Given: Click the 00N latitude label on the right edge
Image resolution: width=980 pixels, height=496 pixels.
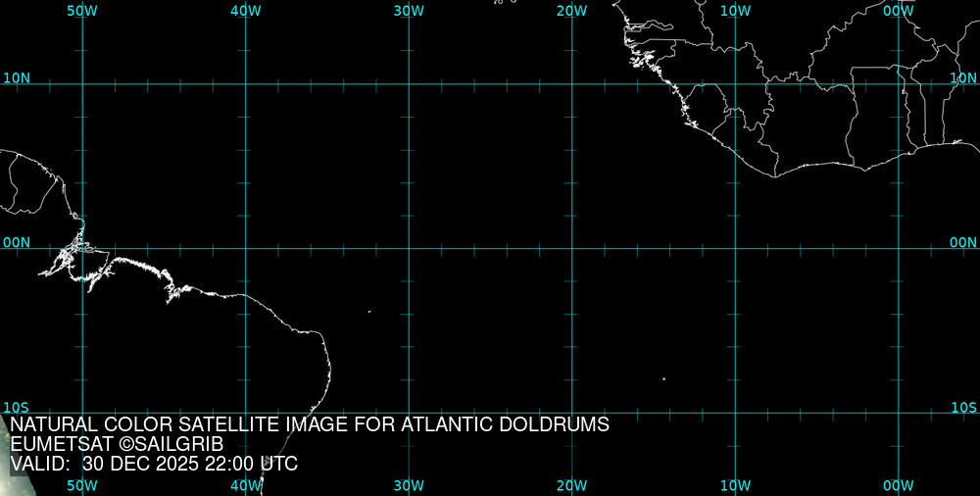Looking at the screenshot, I should [964, 242].
